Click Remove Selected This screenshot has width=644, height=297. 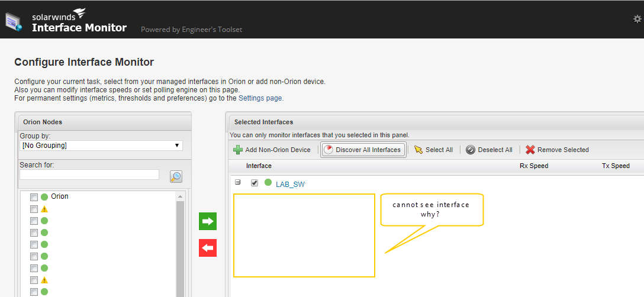pyautogui.click(x=558, y=150)
